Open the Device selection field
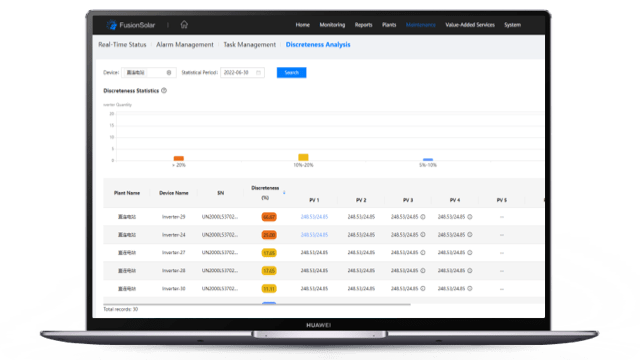The width and height of the screenshot is (640, 360). pyautogui.click(x=149, y=73)
